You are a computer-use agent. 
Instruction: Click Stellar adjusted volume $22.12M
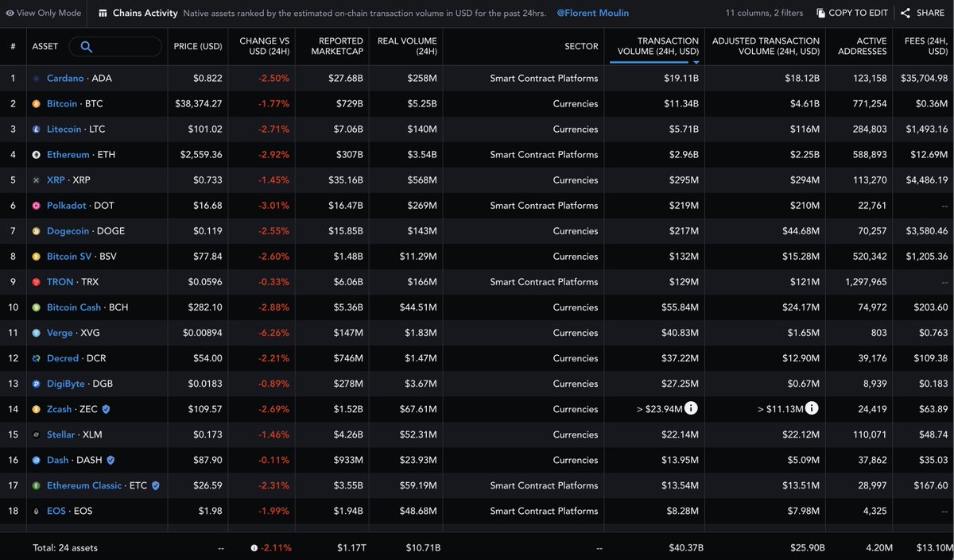[x=800, y=434]
